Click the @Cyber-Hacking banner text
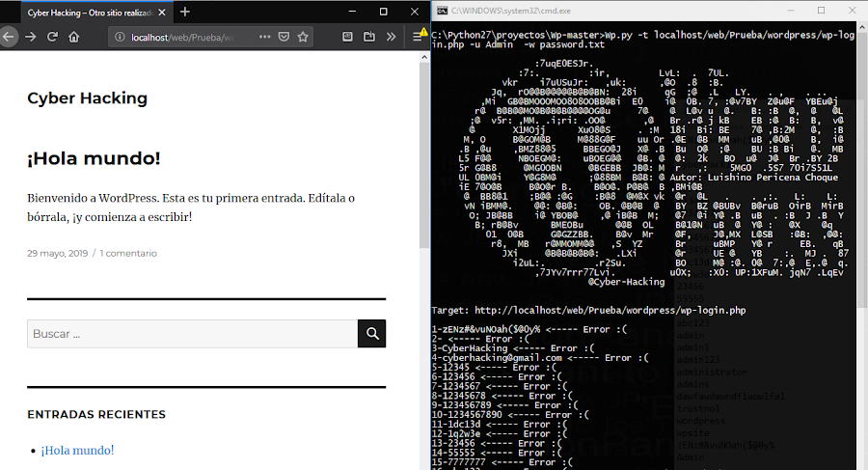The image size is (868, 470). click(626, 282)
